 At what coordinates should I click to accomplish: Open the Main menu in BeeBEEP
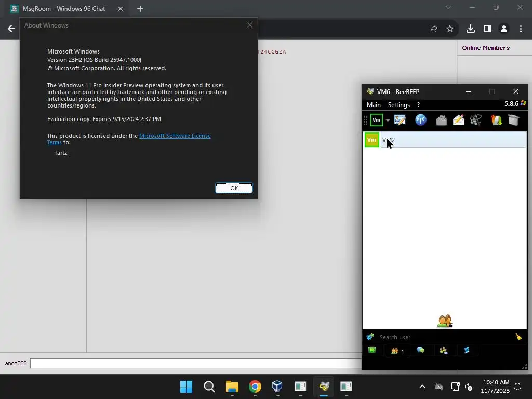[x=374, y=105]
